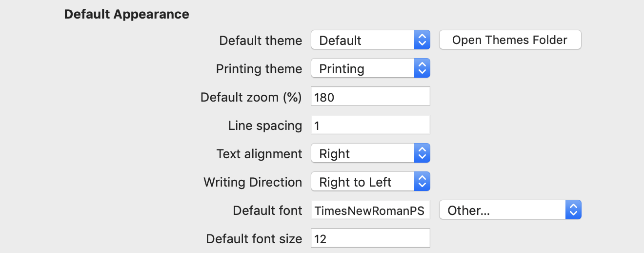
Task: Open the Text alignment dropdown showing Right
Action: (370, 154)
